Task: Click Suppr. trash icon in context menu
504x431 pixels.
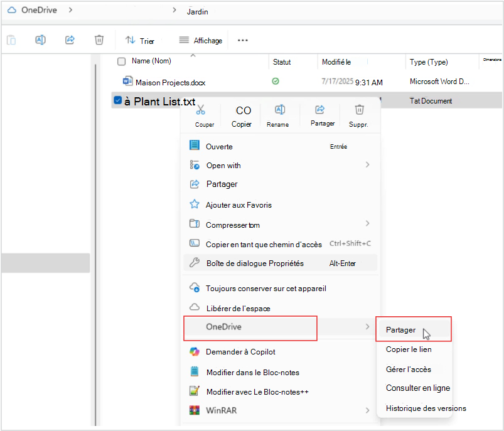Action: tap(360, 110)
